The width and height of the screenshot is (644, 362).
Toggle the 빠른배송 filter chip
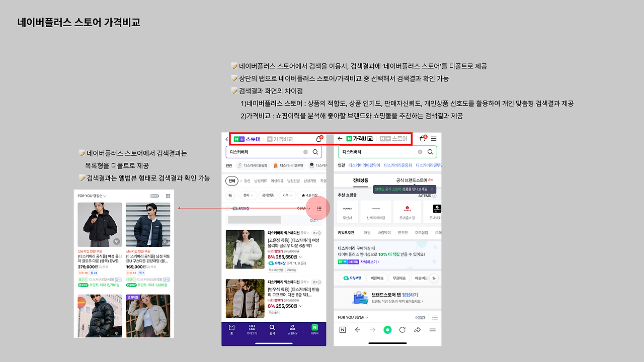[377, 278]
